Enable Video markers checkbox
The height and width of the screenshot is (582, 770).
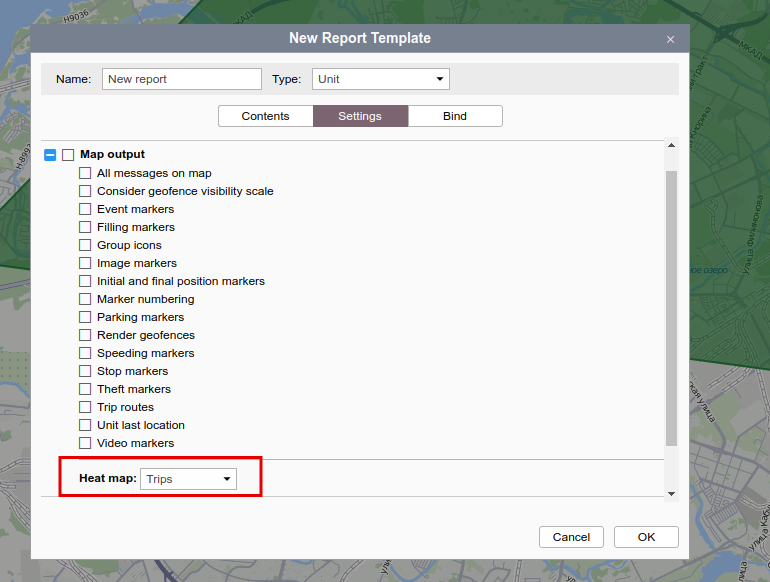tap(85, 443)
